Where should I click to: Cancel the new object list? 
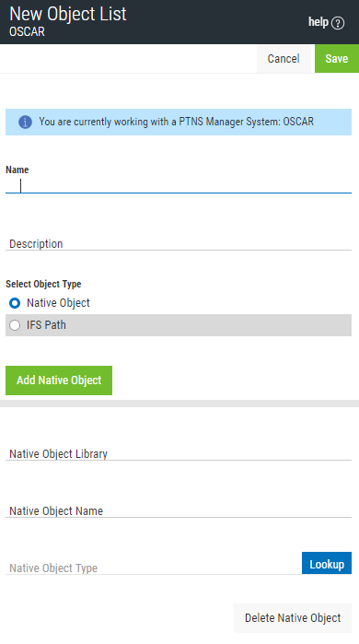[284, 59]
